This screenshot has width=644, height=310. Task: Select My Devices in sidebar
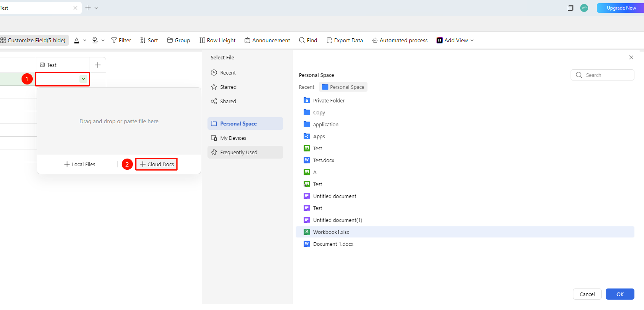tap(245, 138)
